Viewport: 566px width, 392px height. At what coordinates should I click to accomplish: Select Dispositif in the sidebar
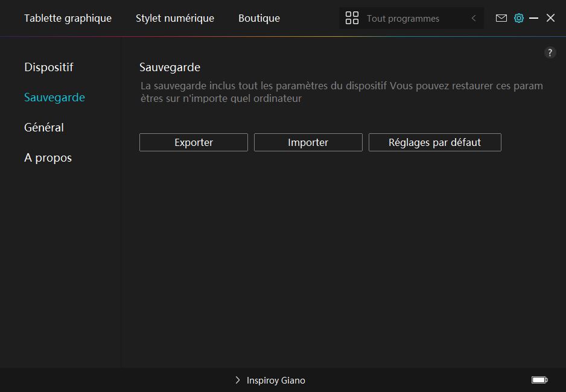(49, 67)
